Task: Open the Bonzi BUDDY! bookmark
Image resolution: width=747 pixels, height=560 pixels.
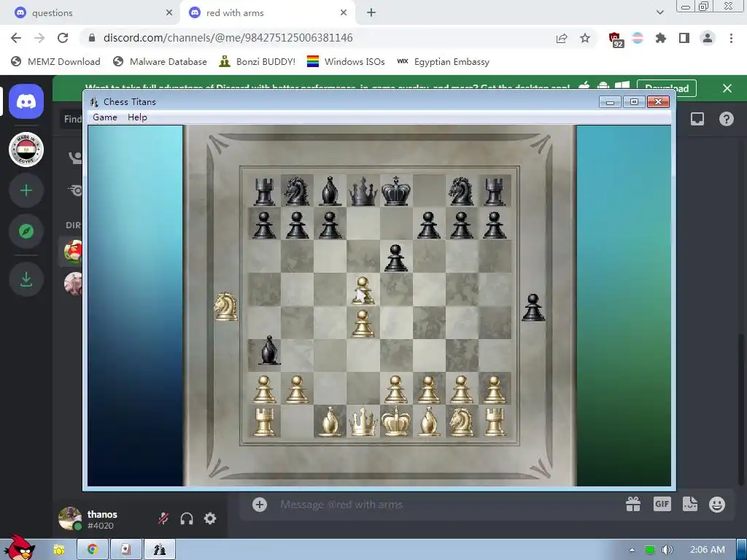Action: point(257,61)
